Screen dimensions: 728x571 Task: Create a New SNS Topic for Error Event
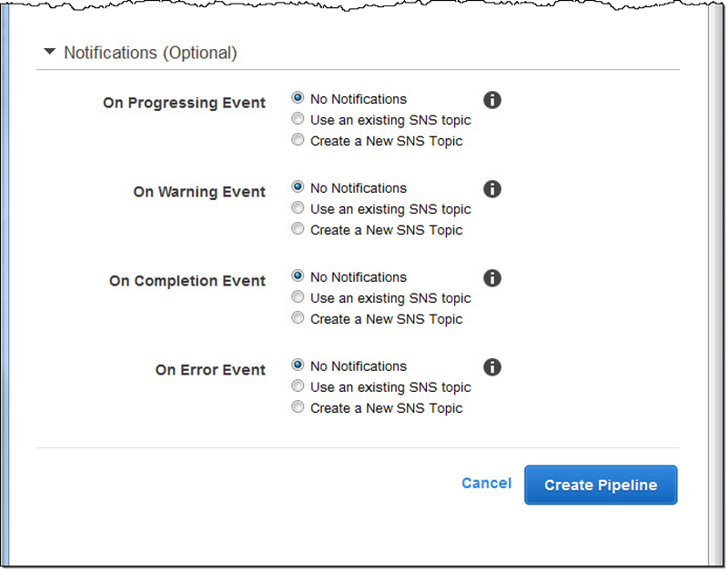(298, 407)
